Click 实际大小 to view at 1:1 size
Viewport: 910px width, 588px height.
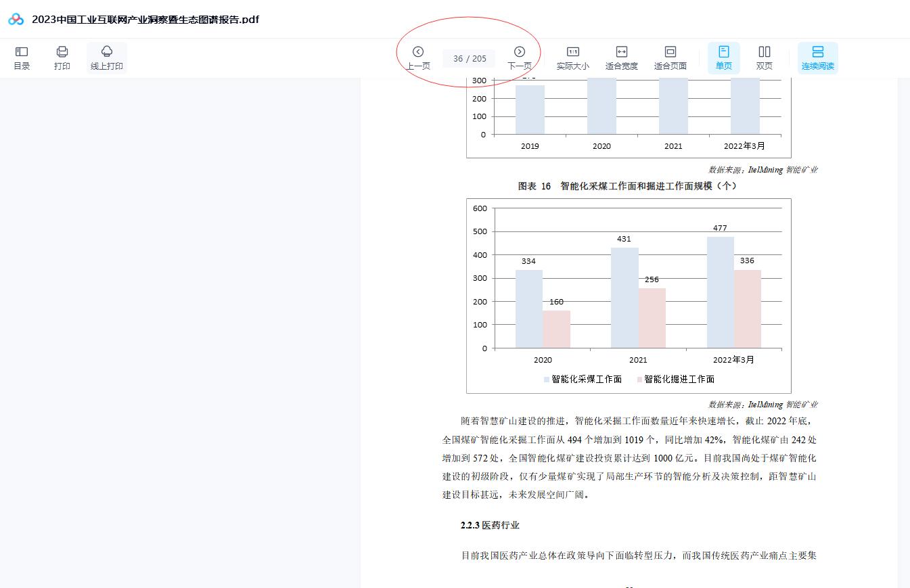tap(573, 57)
